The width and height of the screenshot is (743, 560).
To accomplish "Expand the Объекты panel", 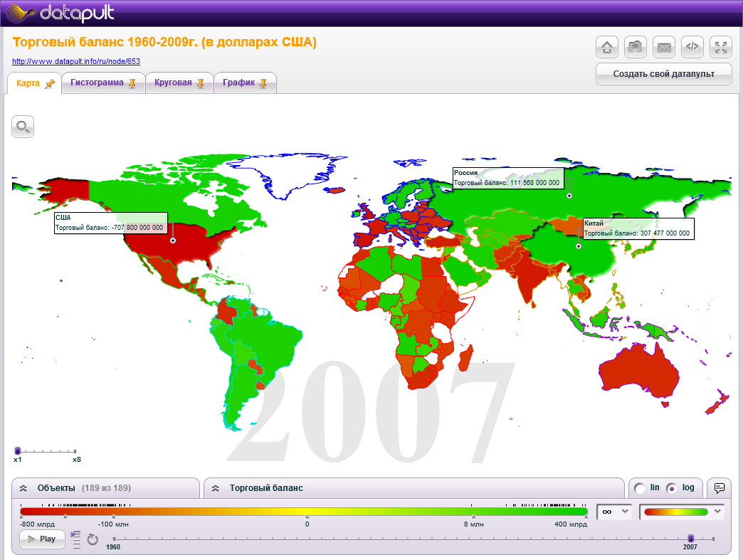I will point(23,488).
